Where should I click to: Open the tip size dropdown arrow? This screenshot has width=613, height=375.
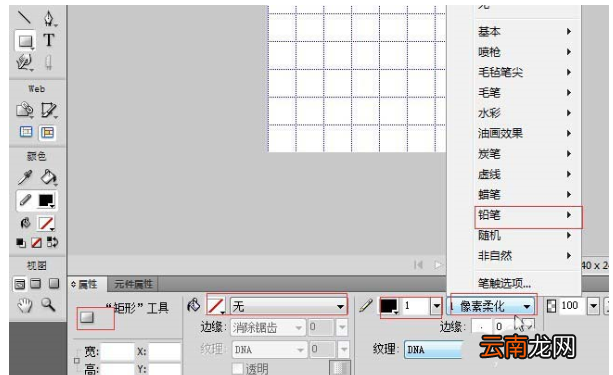(436, 306)
